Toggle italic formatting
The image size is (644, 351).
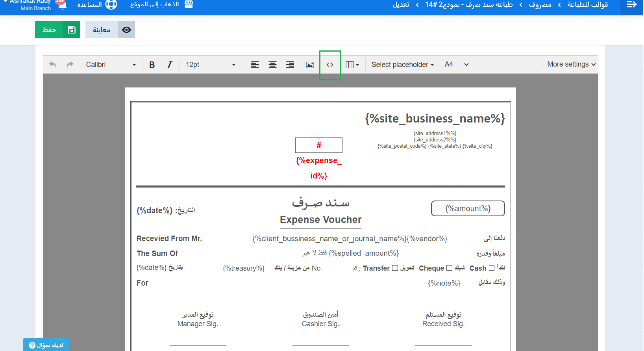click(170, 65)
